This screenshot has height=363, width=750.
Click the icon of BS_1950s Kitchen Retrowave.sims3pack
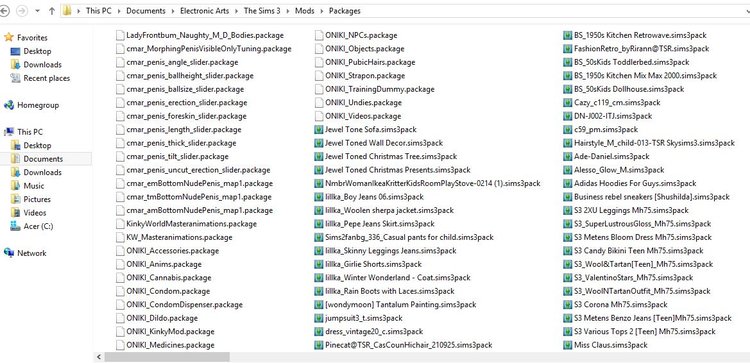568,35
